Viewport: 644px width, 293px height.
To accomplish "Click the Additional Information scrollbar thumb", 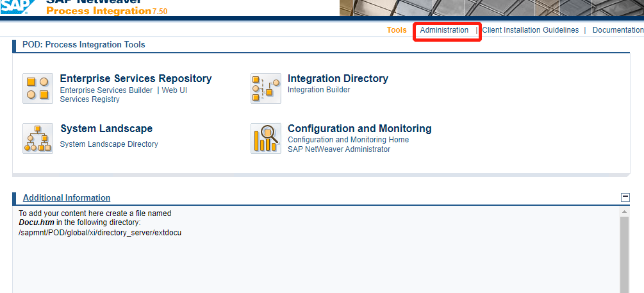I will pos(624,255).
